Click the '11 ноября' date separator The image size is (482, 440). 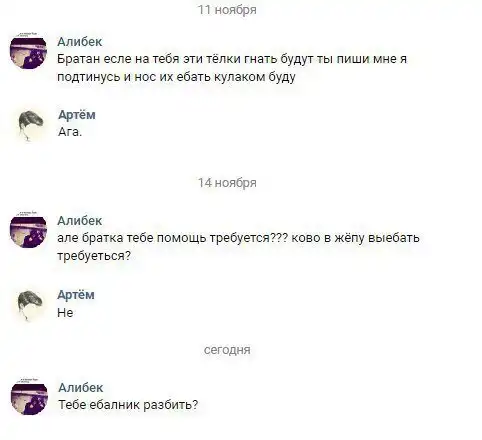tap(227, 10)
